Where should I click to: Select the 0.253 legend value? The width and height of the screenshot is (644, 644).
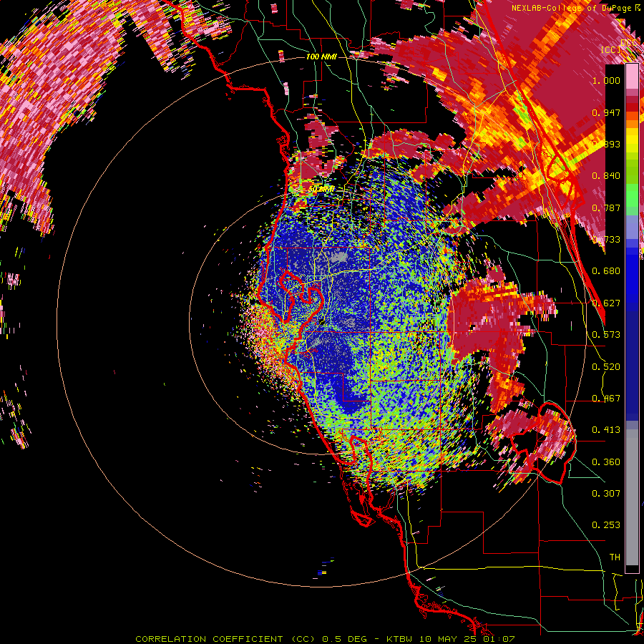coord(606,525)
